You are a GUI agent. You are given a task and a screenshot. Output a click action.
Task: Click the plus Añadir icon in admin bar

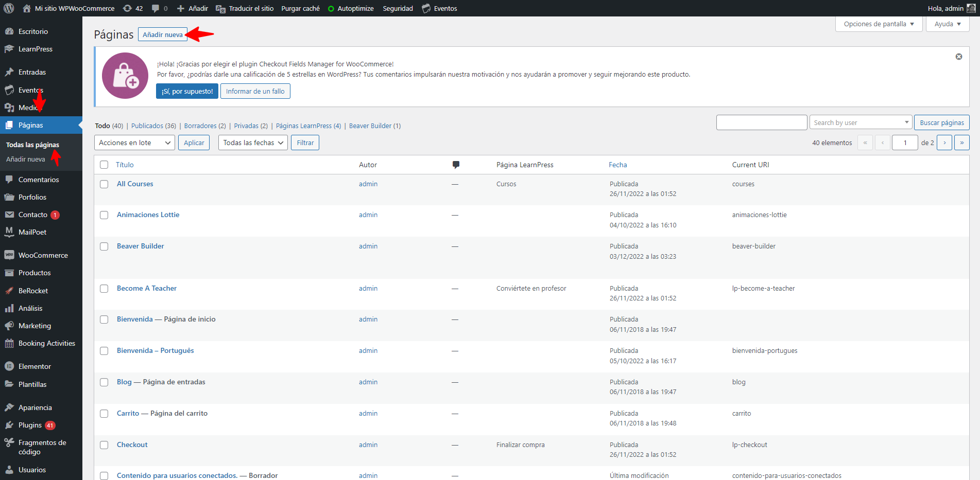(180, 8)
